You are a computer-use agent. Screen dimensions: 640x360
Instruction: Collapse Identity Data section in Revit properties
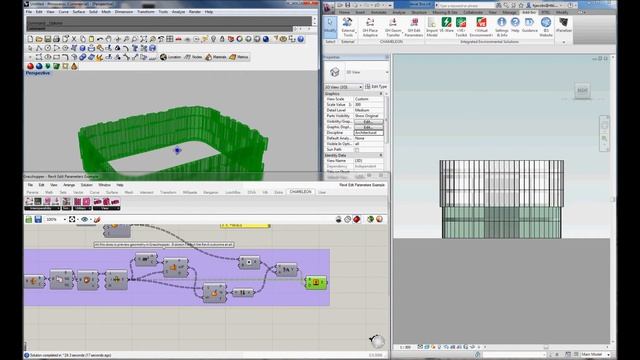[x=381, y=156]
